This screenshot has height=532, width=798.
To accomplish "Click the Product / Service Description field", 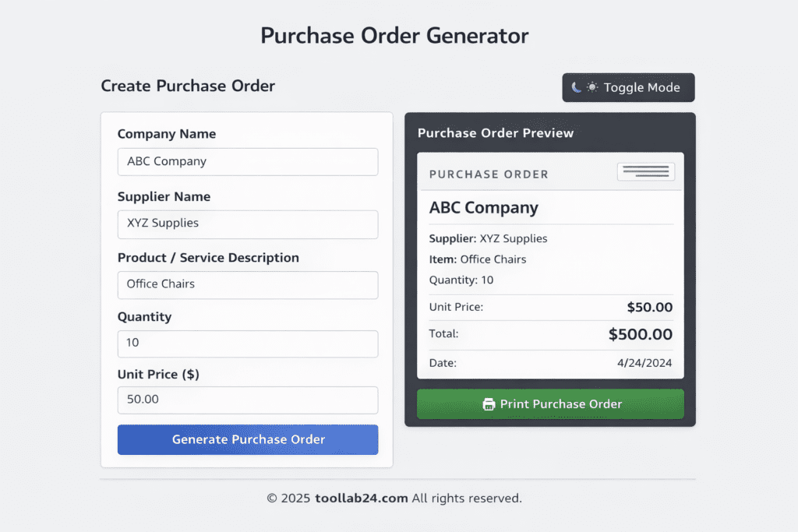I will (247, 284).
